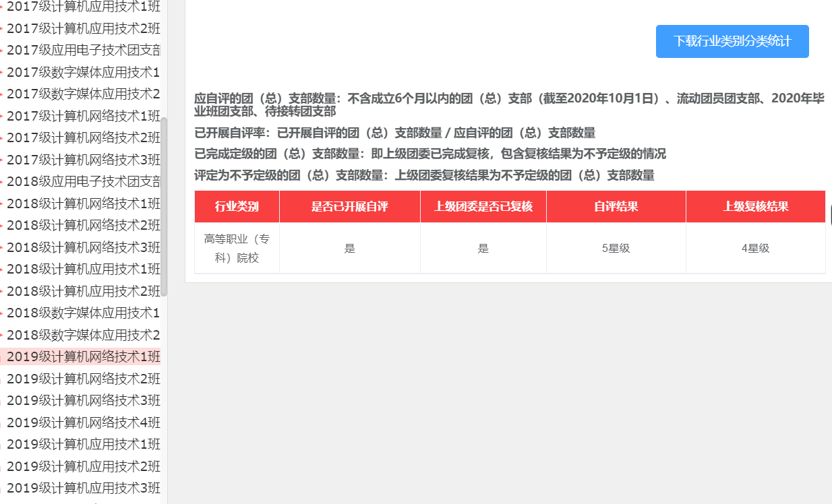Select the highlighted 2019级计算机网络技术1班 entry
832x504 pixels.
84,356
